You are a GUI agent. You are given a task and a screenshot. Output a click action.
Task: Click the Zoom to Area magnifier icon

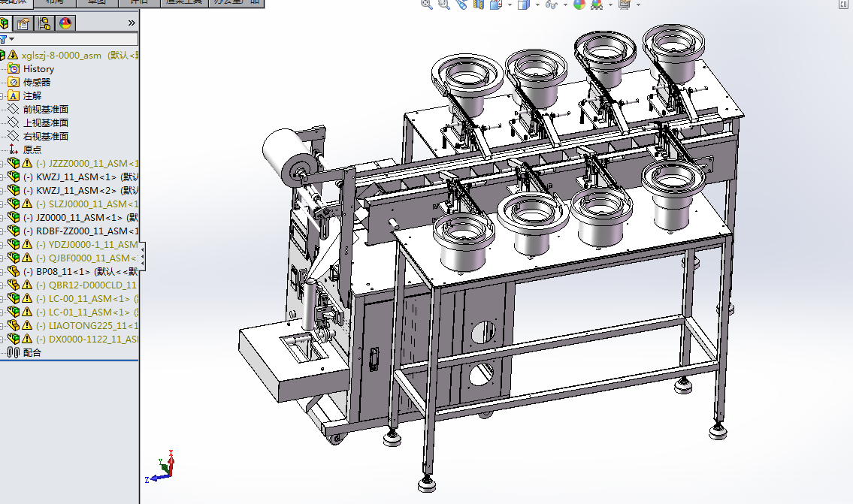pos(444,5)
